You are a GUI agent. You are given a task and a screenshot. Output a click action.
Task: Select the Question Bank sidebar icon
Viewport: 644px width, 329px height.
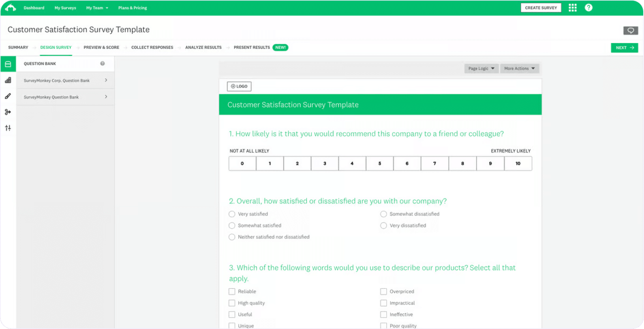8,64
